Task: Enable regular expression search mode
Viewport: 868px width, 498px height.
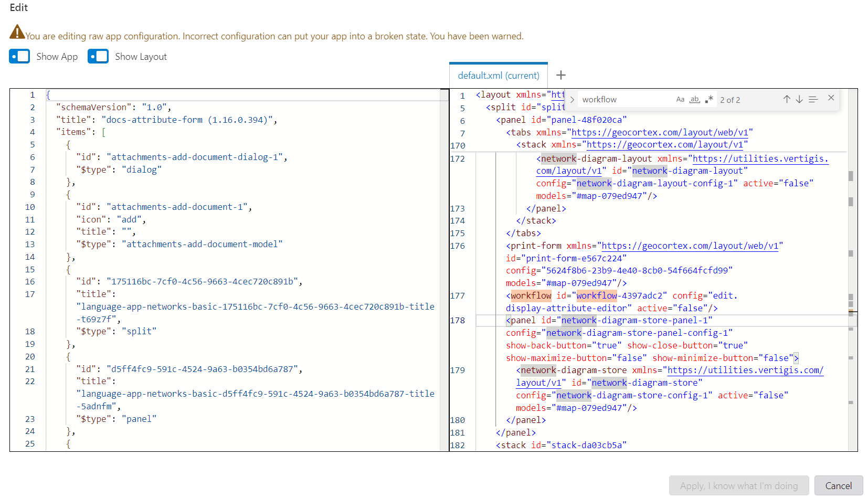Action: (x=709, y=99)
